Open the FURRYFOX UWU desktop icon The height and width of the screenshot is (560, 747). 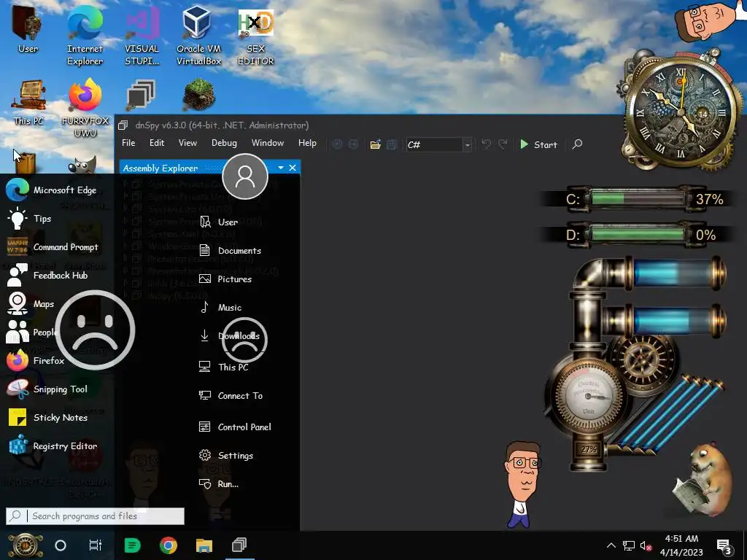[85, 108]
